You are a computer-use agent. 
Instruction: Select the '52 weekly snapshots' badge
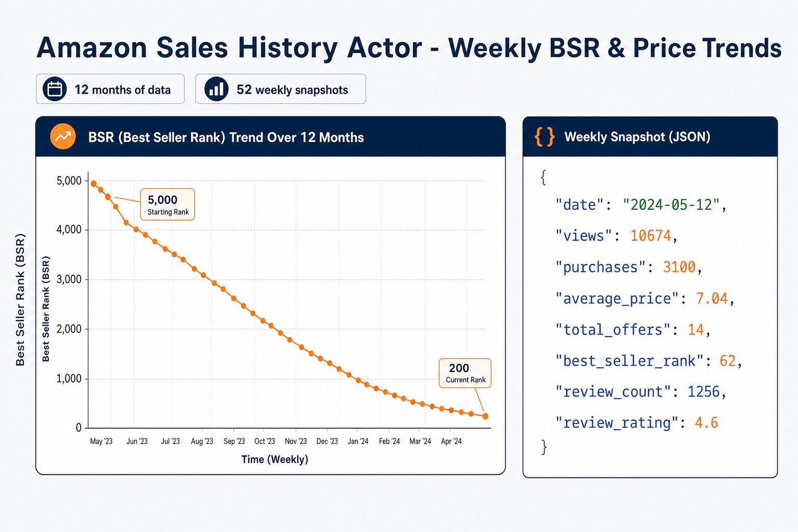(281, 89)
